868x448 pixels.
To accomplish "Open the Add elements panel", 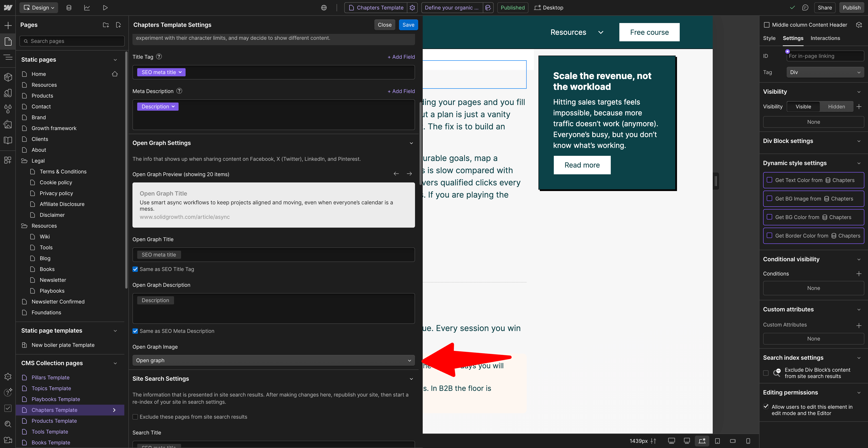I will click(x=8, y=25).
